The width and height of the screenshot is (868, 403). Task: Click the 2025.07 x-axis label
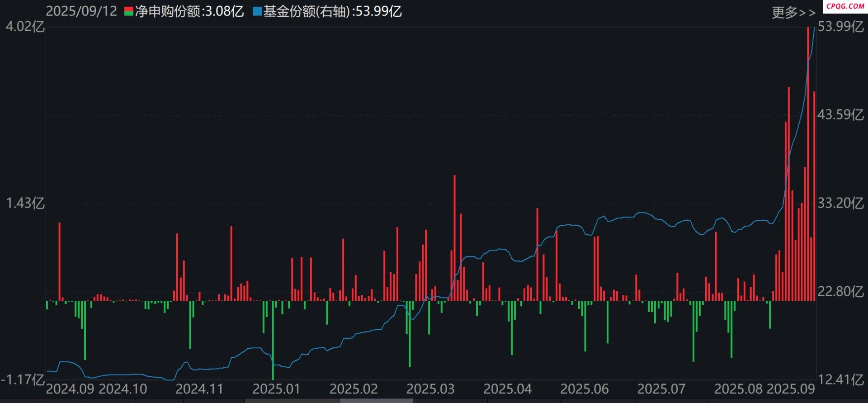pos(661,389)
